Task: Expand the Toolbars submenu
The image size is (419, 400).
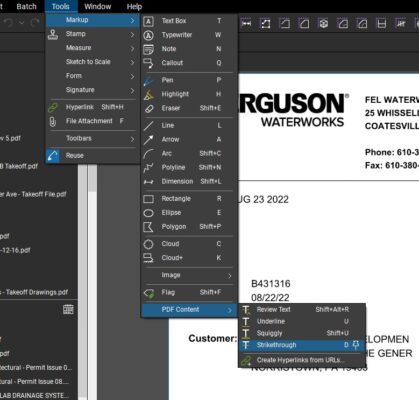Action: (x=92, y=138)
